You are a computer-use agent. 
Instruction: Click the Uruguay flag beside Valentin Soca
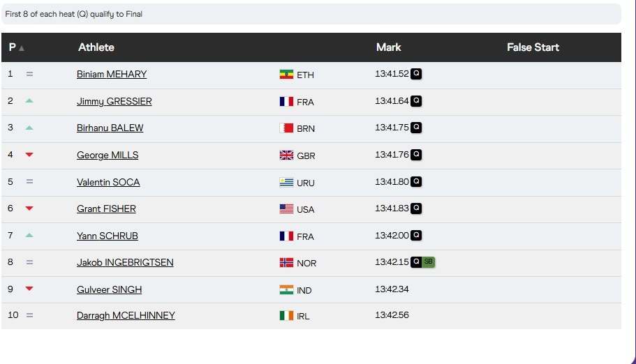pos(286,183)
